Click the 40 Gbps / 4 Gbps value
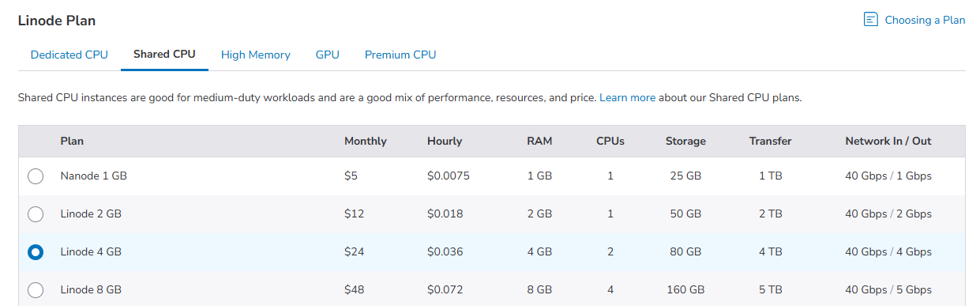The width and height of the screenshot is (980, 306). [888, 251]
